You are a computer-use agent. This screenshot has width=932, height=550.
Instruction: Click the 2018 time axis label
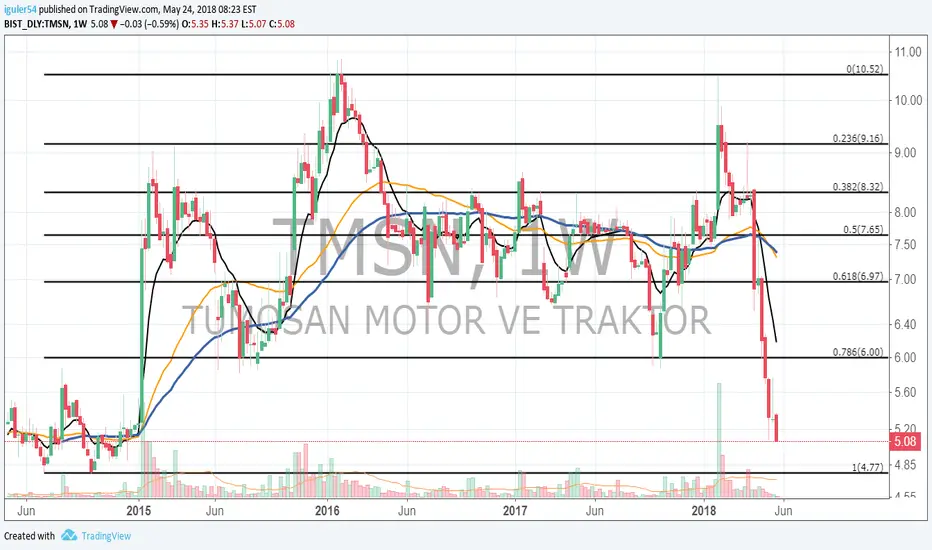click(x=704, y=510)
